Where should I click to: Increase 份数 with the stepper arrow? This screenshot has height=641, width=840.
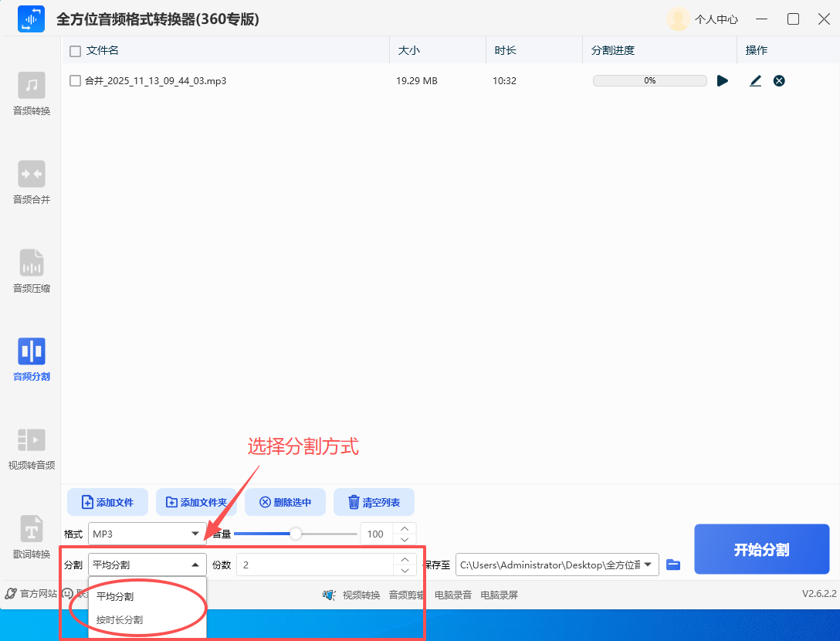pos(405,559)
